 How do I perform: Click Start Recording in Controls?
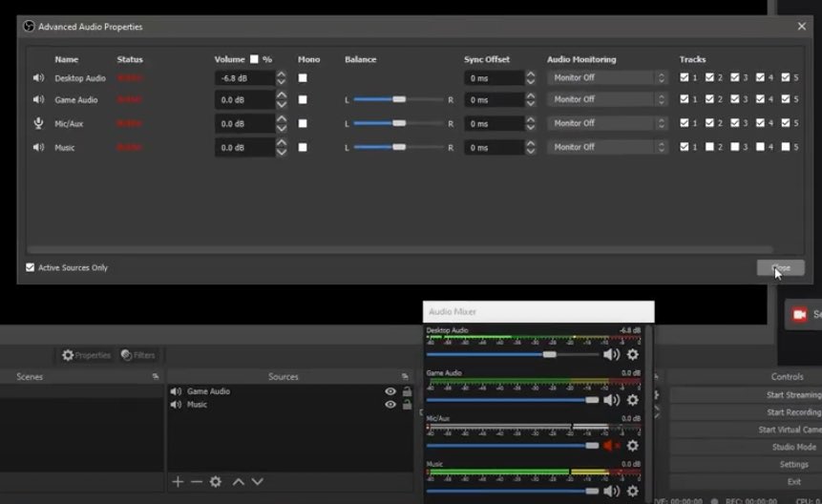pos(793,412)
